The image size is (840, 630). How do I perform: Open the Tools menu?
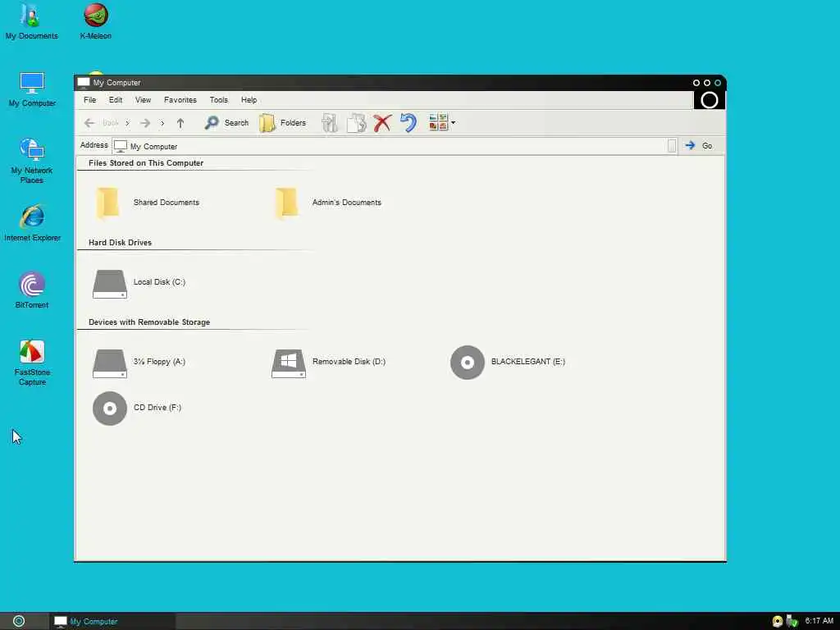coord(218,100)
